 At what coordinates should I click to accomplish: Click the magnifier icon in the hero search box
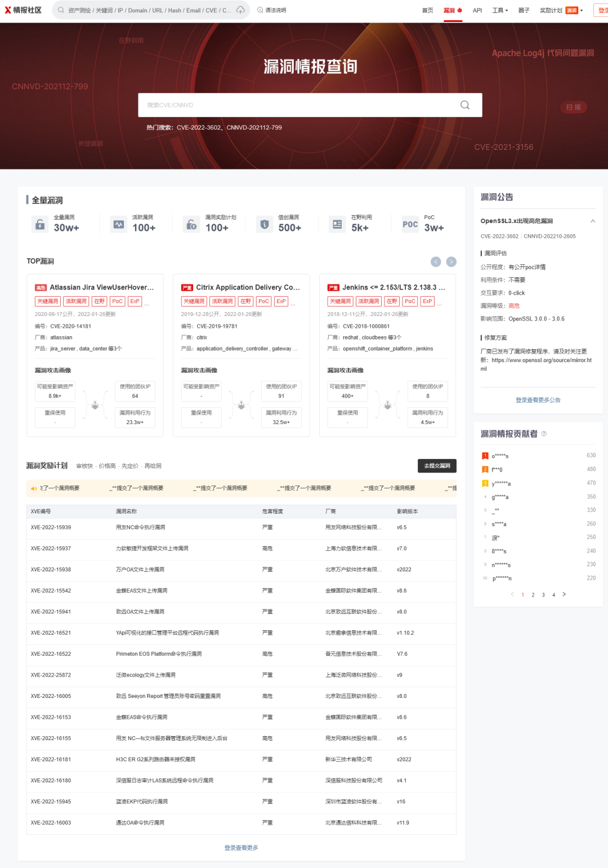click(465, 105)
